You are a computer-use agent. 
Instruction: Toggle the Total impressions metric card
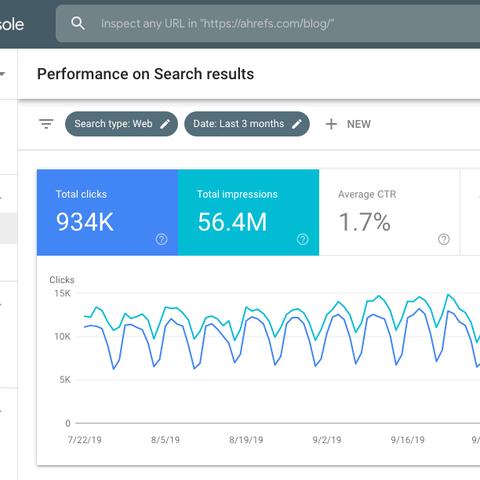[x=248, y=212]
